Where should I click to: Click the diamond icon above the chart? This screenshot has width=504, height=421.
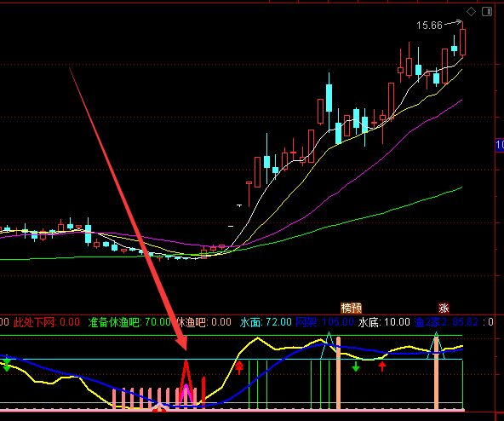471,12
